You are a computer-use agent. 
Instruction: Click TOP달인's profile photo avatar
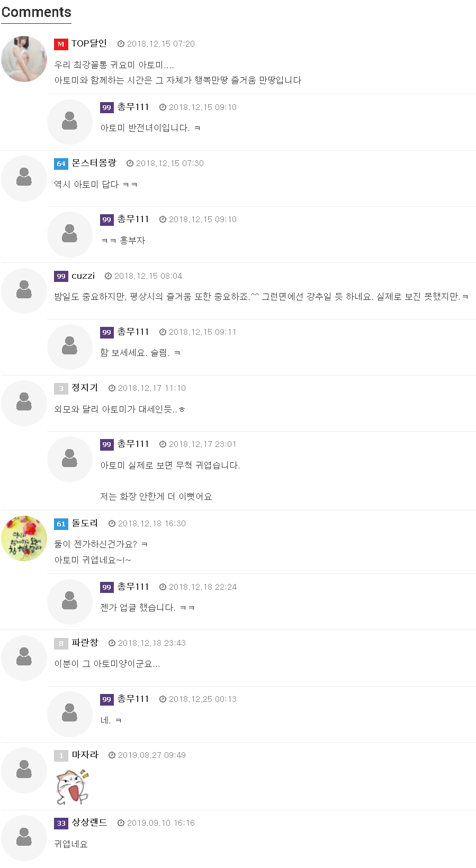click(x=24, y=59)
